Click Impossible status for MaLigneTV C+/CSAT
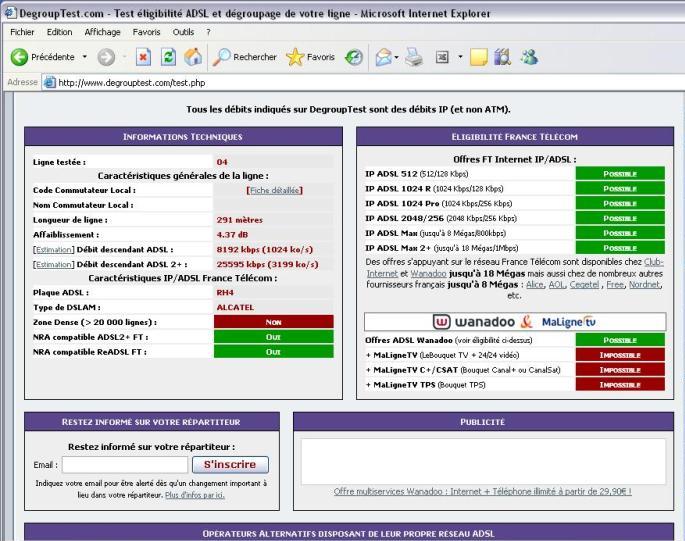This screenshot has height=541, width=685. pyautogui.click(x=620, y=370)
